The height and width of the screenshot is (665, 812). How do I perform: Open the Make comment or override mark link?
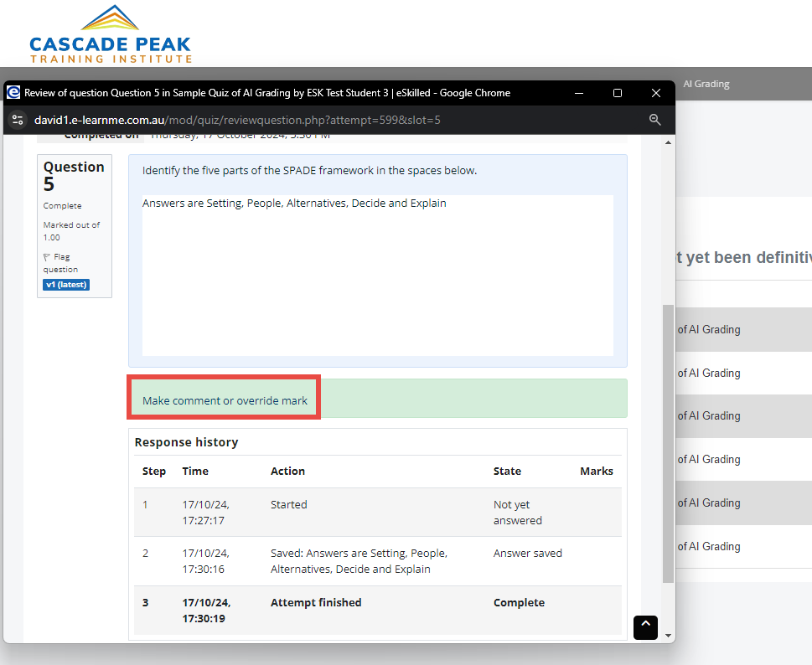pyautogui.click(x=225, y=400)
